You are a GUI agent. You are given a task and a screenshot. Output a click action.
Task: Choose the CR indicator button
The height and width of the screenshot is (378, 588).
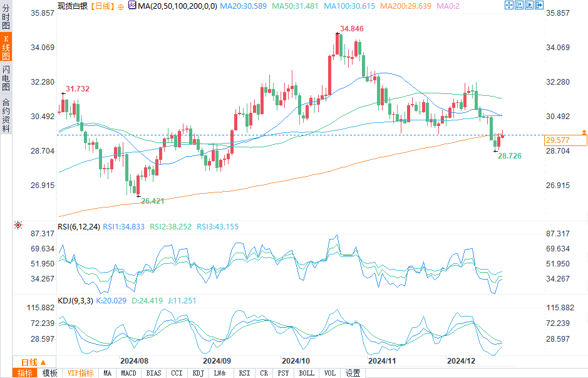(264, 373)
